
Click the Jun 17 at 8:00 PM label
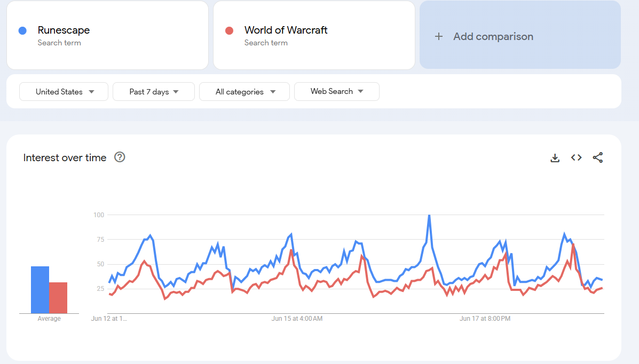pos(485,319)
